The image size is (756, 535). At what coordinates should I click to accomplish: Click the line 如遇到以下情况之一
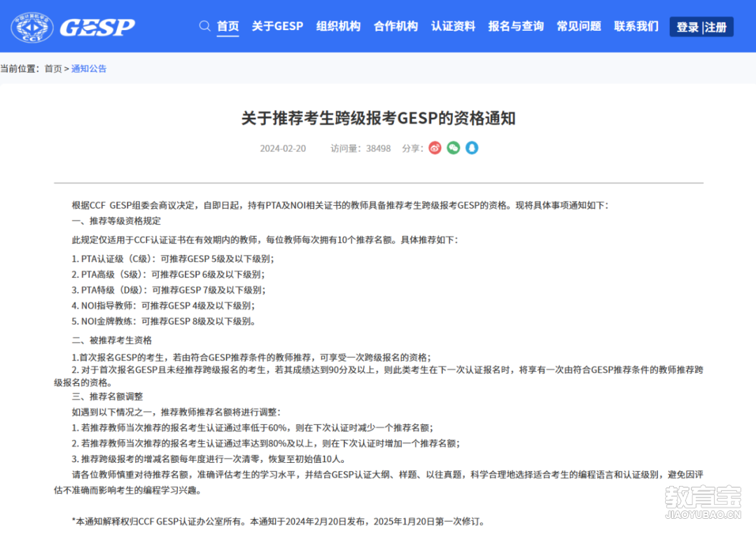pos(176,412)
